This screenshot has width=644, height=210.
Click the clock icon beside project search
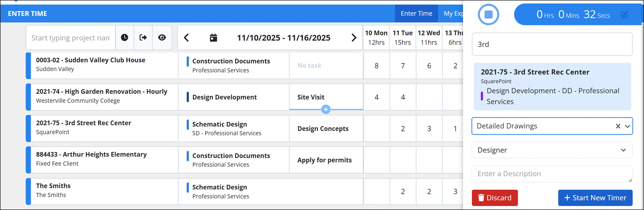tap(124, 38)
